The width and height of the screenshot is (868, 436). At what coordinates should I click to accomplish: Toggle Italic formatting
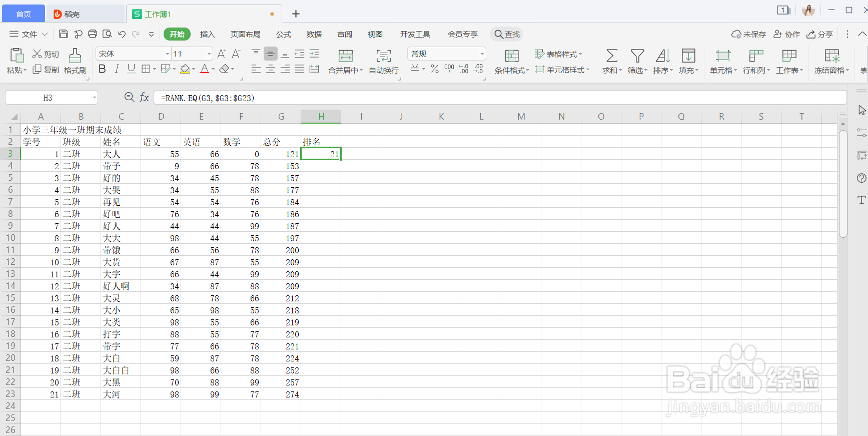tap(117, 69)
